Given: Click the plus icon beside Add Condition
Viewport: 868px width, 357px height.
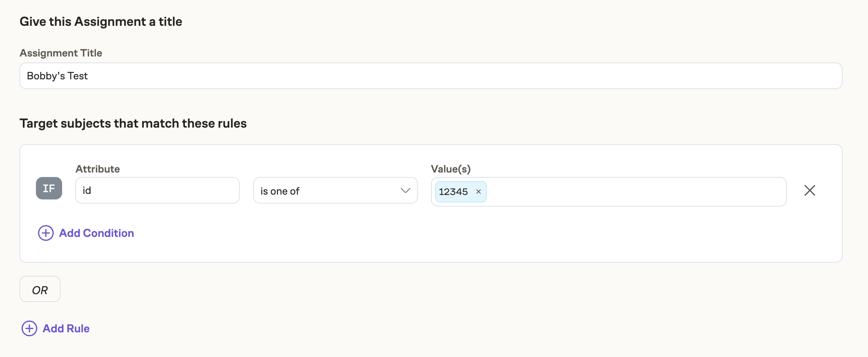Looking at the screenshot, I should coord(46,233).
